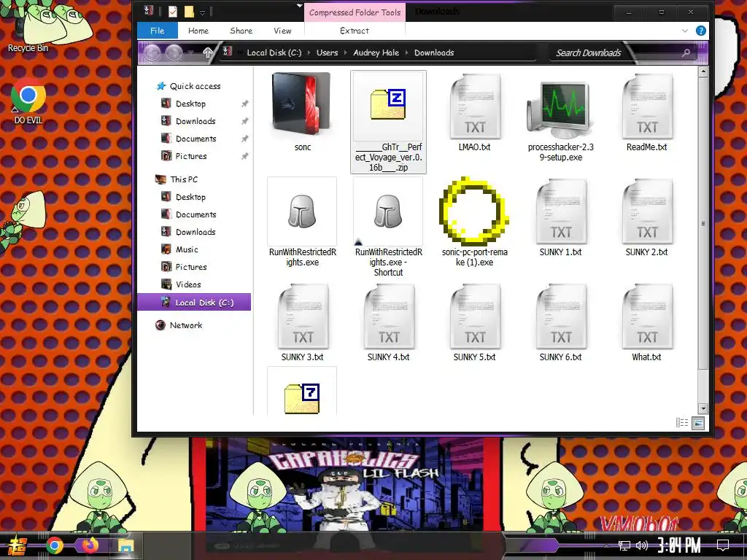The width and height of the screenshot is (747, 560).
Task: Expand Audrey Hale breadcrumb arrow
Action: click(x=407, y=52)
